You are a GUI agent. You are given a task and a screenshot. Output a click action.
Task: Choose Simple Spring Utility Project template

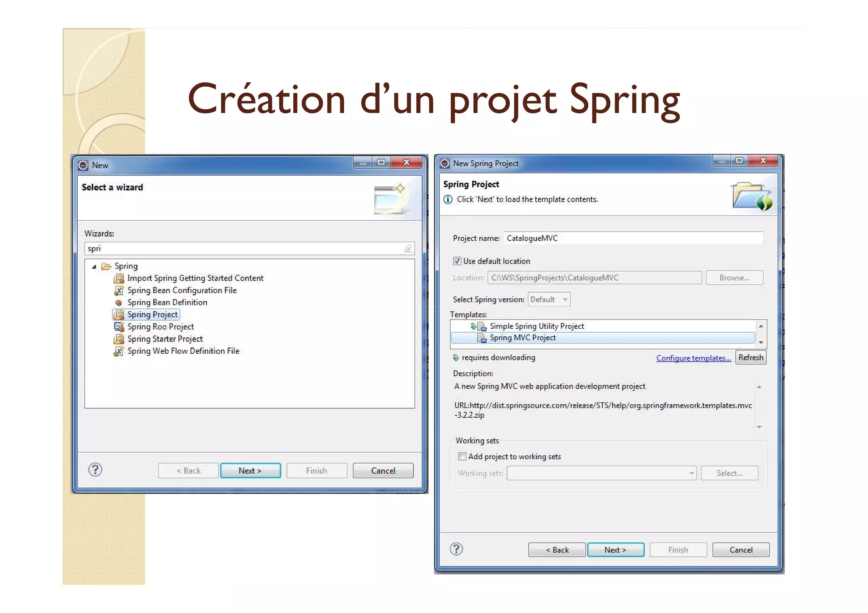(537, 326)
